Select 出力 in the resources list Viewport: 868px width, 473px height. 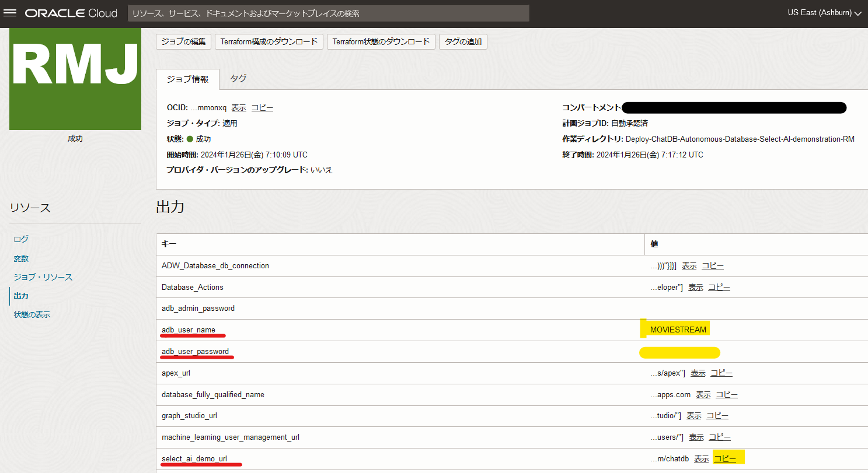(21, 296)
